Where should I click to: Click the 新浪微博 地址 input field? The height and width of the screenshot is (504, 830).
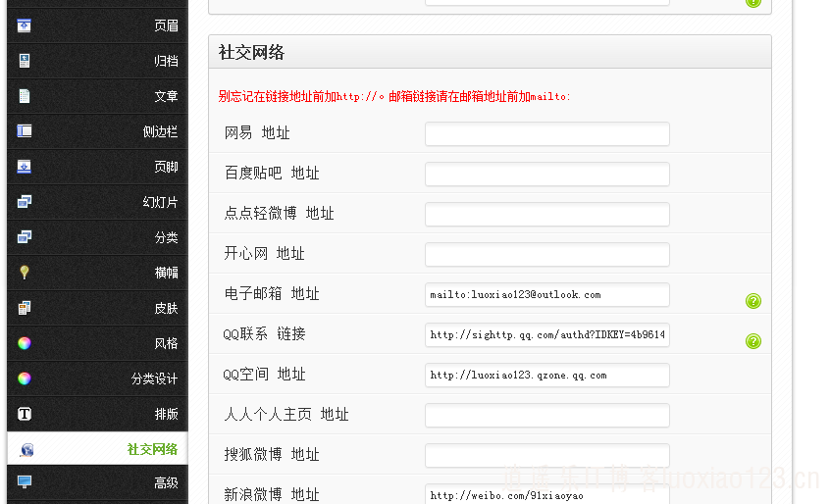click(546, 495)
